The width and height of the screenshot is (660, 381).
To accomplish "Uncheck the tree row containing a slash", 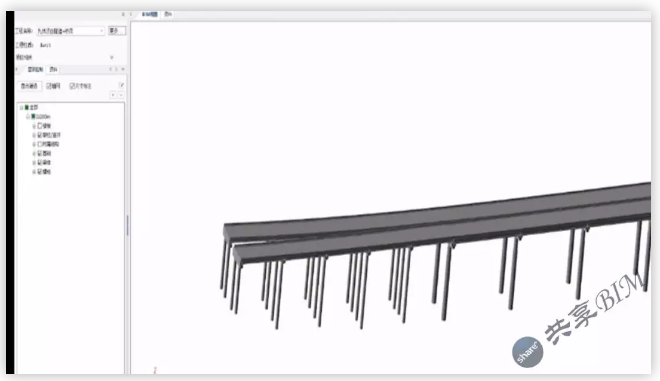I will (x=40, y=135).
